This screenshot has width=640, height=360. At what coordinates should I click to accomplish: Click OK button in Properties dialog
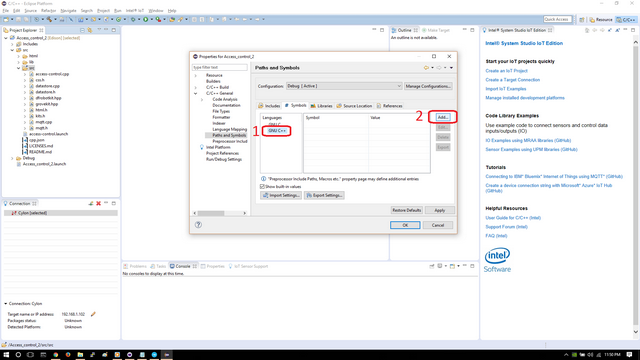(405, 225)
